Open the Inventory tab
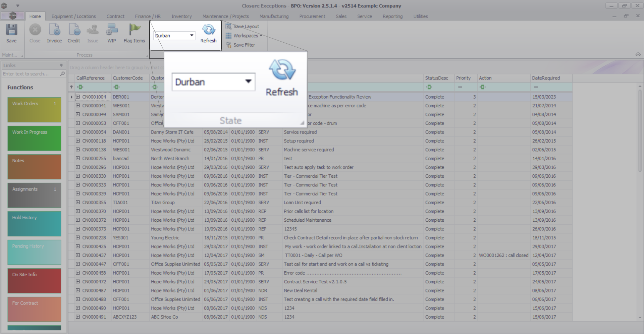The image size is (644, 334). tap(181, 16)
